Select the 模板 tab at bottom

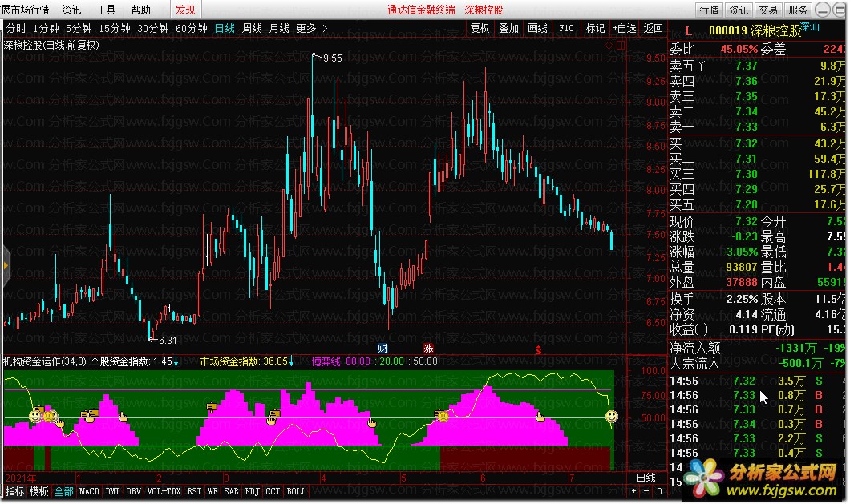pos(39,491)
